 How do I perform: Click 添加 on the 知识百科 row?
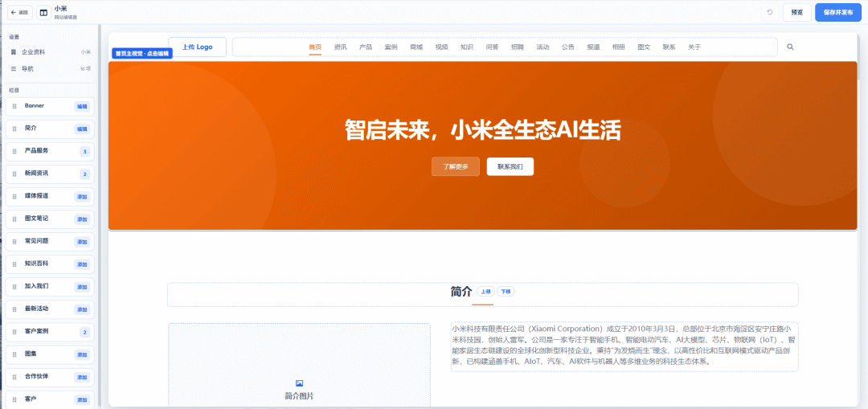pos(83,264)
